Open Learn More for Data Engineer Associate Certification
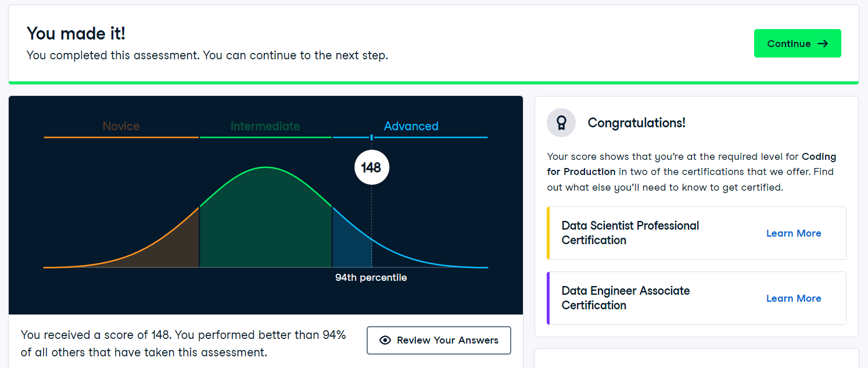This screenshot has width=868, height=368. click(x=793, y=298)
